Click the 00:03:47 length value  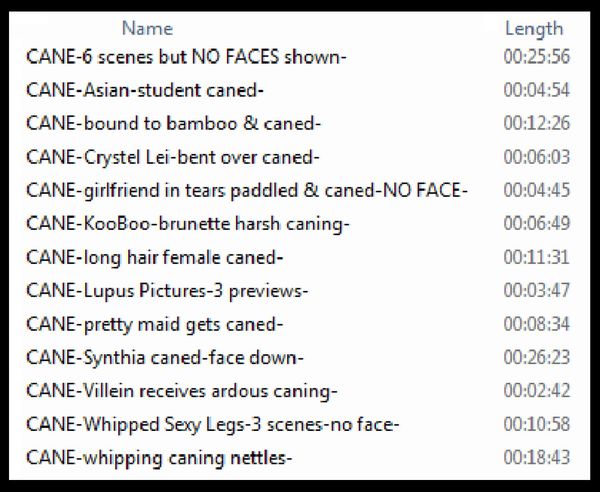pos(536,291)
